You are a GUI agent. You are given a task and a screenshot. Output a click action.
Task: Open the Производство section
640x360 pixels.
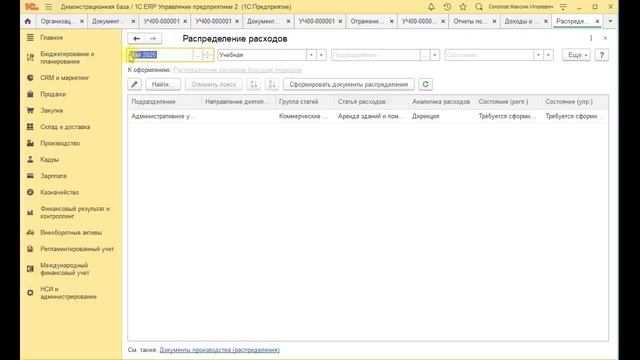pyautogui.click(x=60, y=143)
